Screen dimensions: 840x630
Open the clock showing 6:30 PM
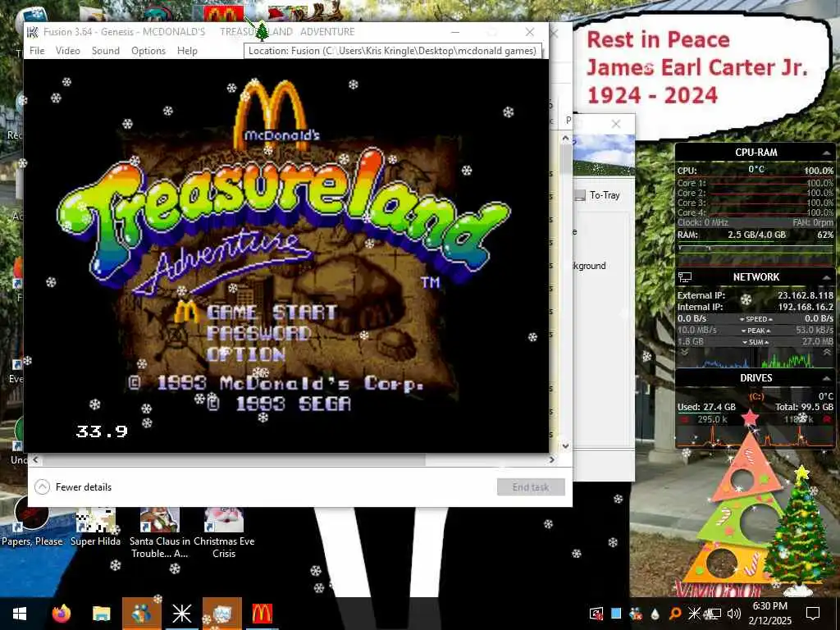(x=769, y=614)
